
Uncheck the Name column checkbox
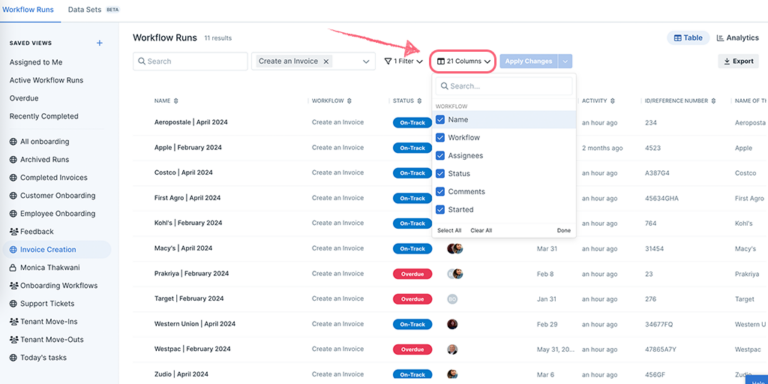pyautogui.click(x=440, y=120)
